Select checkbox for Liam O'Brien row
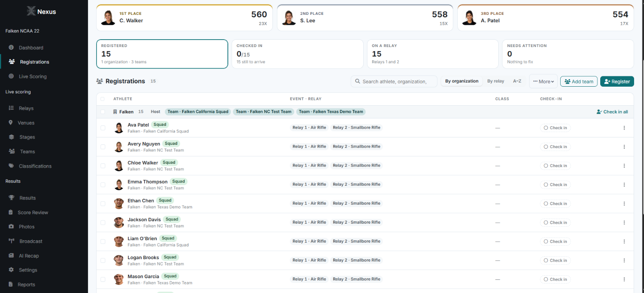 click(x=103, y=242)
